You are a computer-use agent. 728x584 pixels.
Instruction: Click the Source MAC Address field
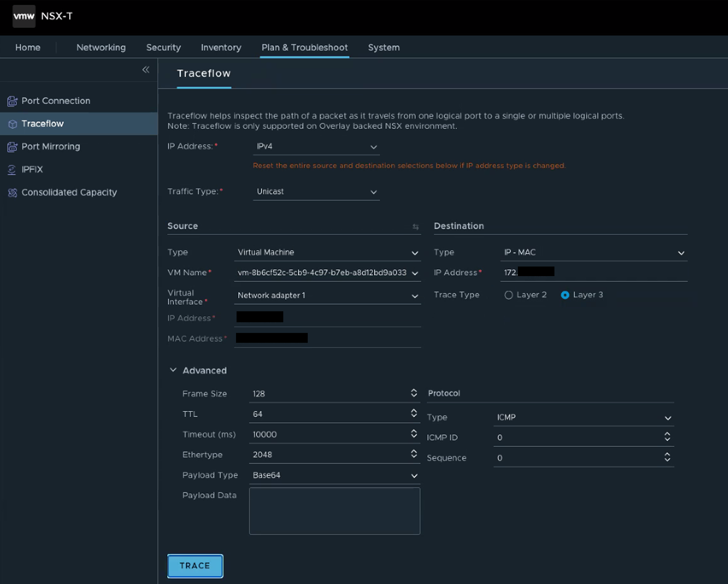327,339
